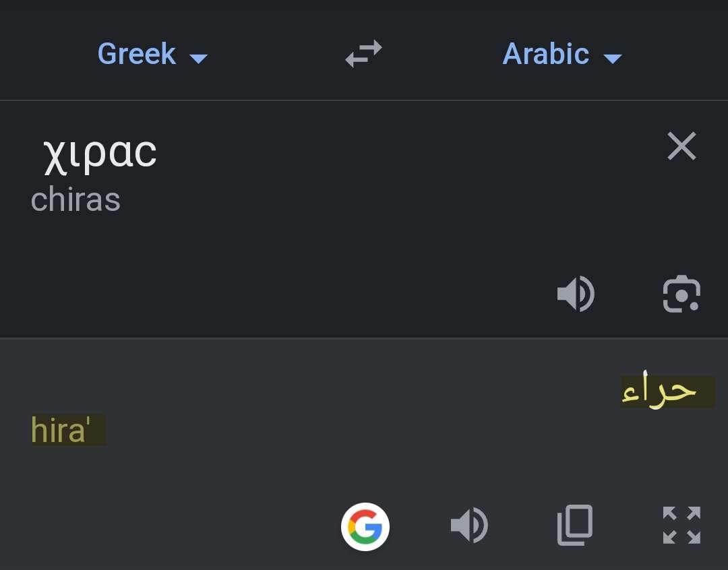Choose source language via Greek label
The height and width of the screenshot is (570, 728).
137,54
